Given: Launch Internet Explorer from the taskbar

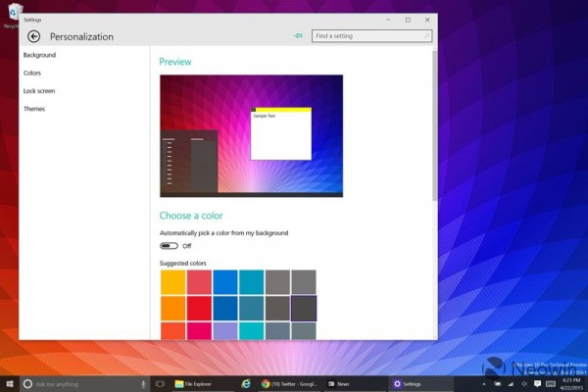Looking at the screenshot, I should pyautogui.click(x=246, y=383).
